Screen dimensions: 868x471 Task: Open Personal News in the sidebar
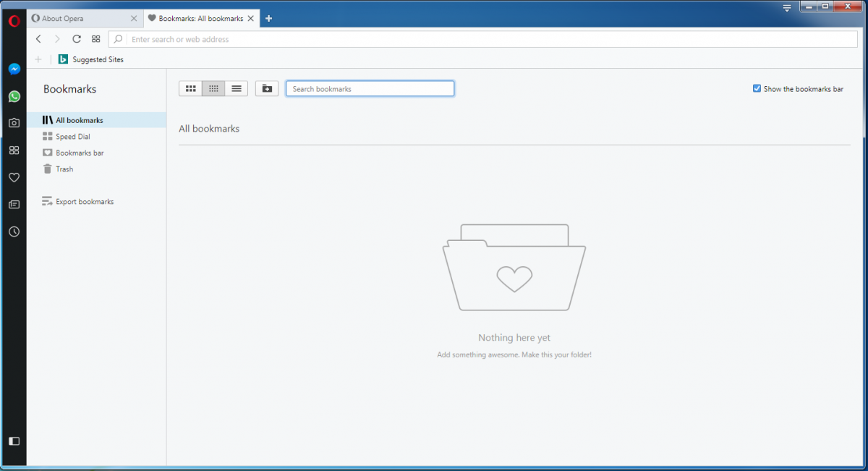click(14, 205)
